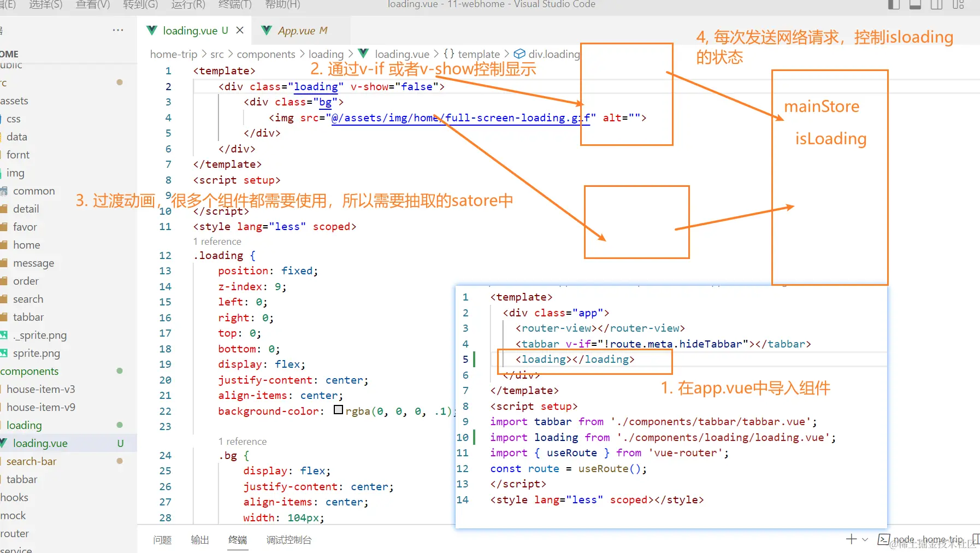
Task: Click the braces icon before template breadcrumb
Action: [449, 54]
